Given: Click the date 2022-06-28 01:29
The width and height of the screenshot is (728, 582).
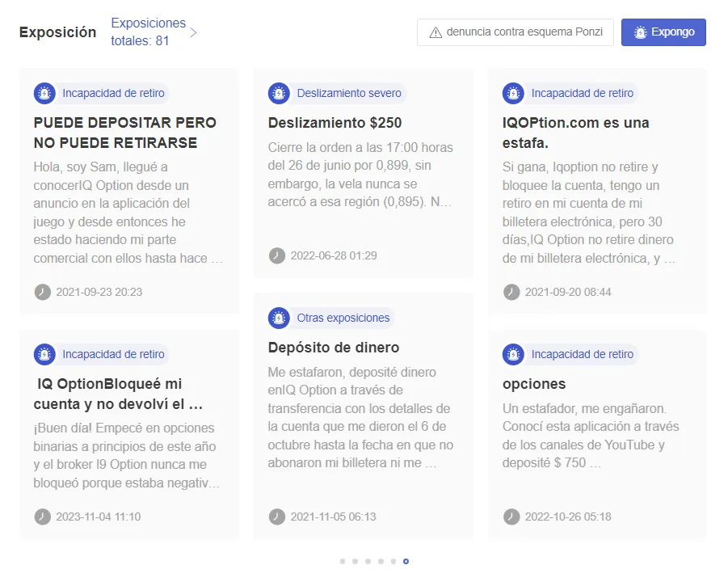Looking at the screenshot, I should tap(334, 255).
